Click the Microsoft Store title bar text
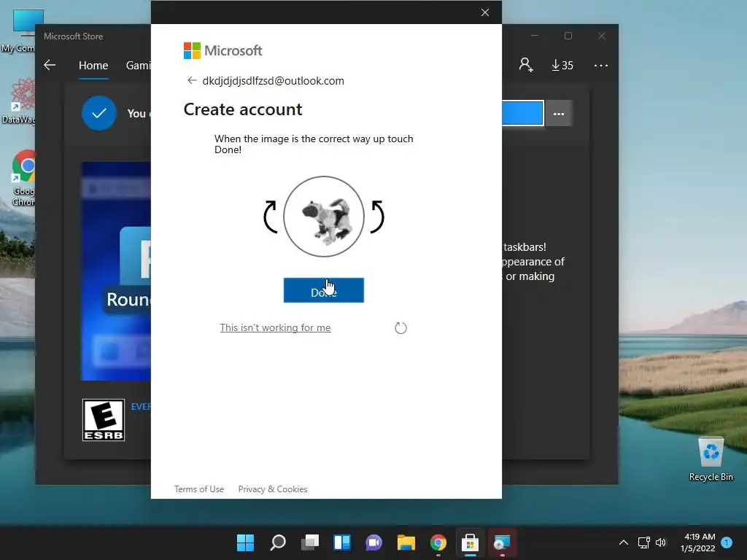This screenshot has width=747, height=560. [74, 36]
